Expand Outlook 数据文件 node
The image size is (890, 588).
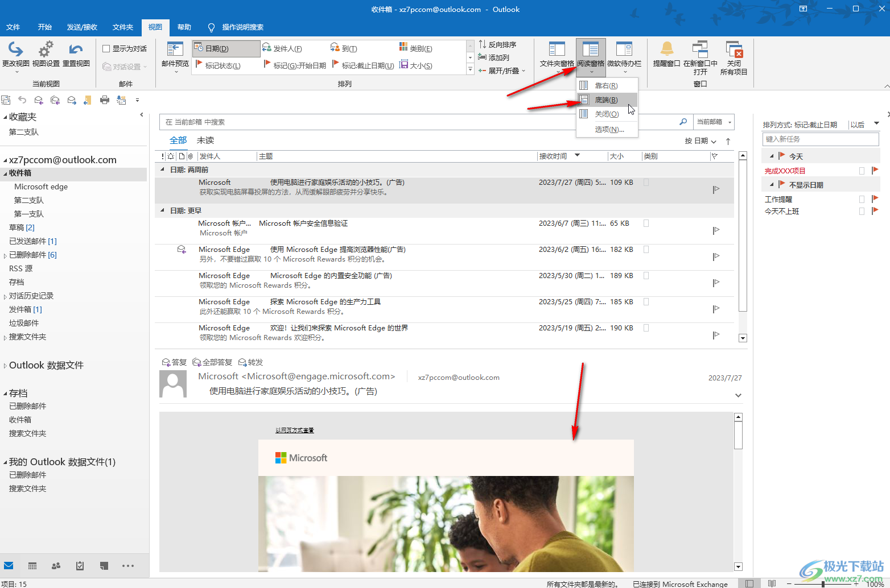pyautogui.click(x=5, y=366)
